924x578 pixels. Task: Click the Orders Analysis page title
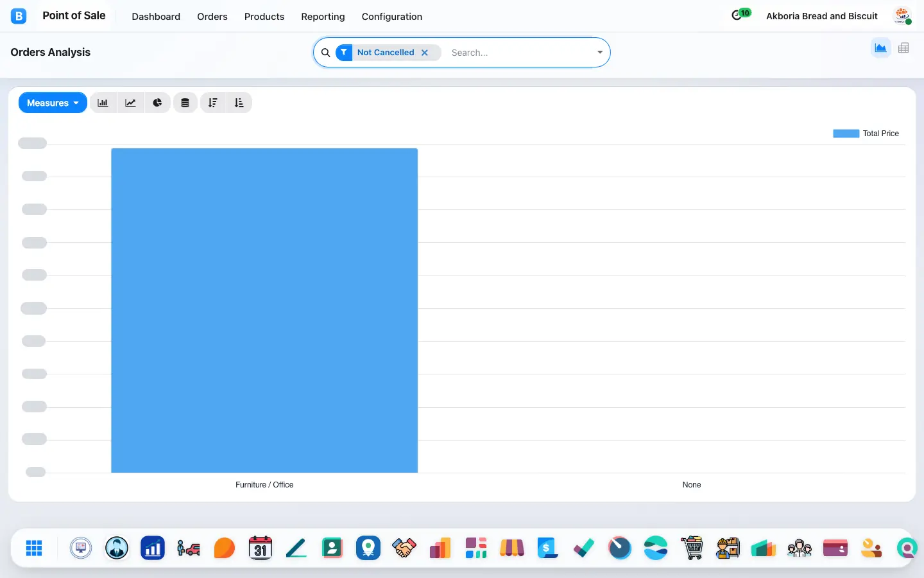pos(51,53)
